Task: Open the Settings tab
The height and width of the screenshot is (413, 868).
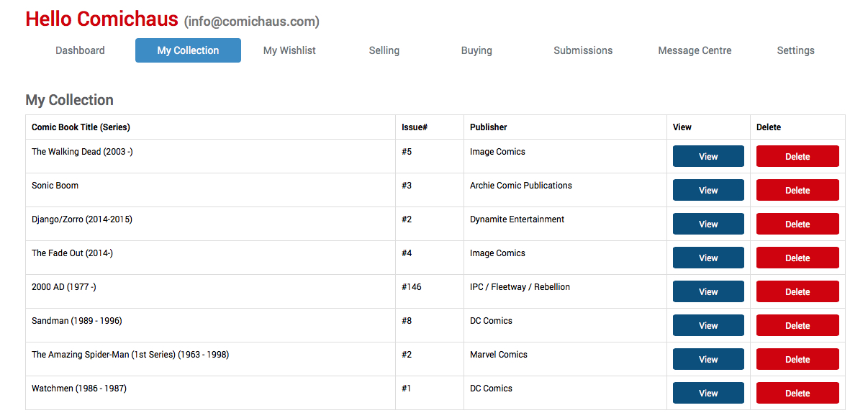Action: 795,50
